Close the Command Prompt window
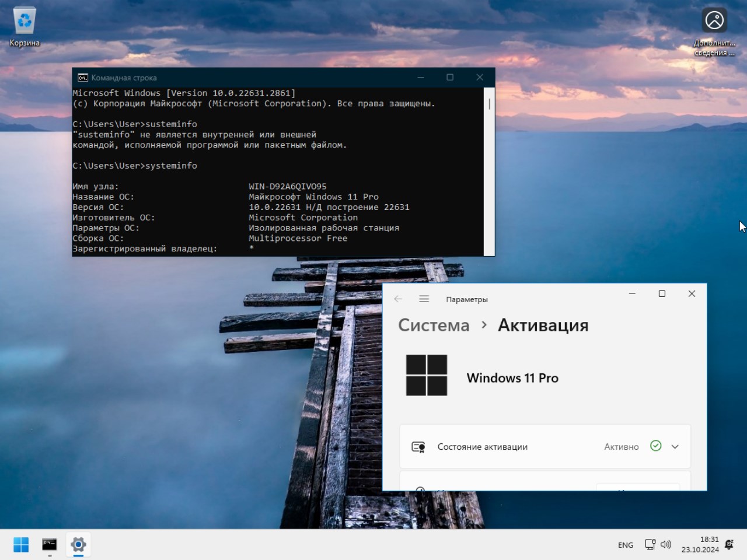This screenshot has height=560, width=747. pyautogui.click(x=480, y=77)
